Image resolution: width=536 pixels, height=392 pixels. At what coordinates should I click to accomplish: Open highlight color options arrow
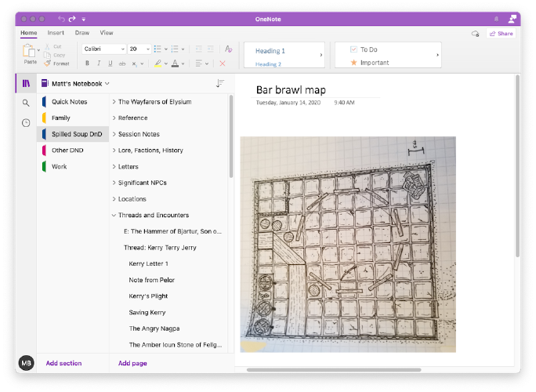[x=166, y=64]
